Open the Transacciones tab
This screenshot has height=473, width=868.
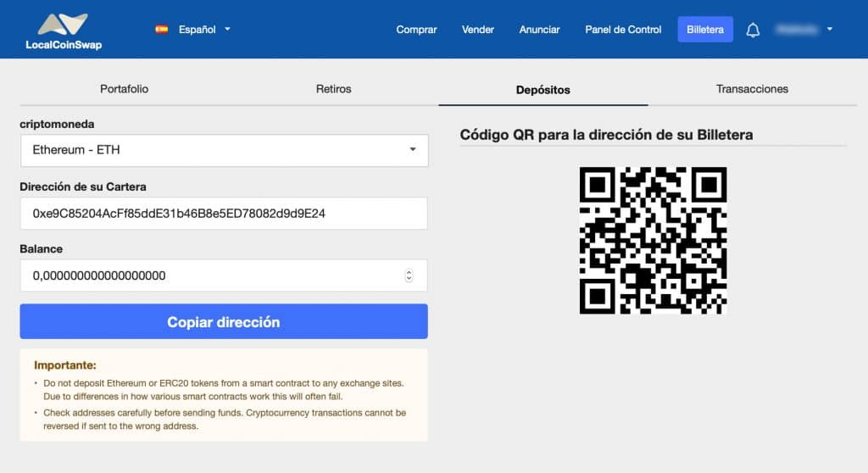point(753,89)
